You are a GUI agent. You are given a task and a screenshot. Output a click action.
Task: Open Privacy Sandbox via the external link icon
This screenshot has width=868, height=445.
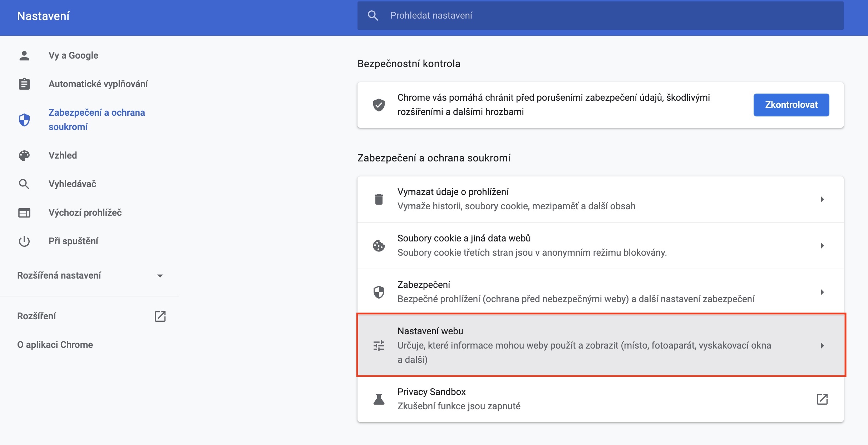822,399
